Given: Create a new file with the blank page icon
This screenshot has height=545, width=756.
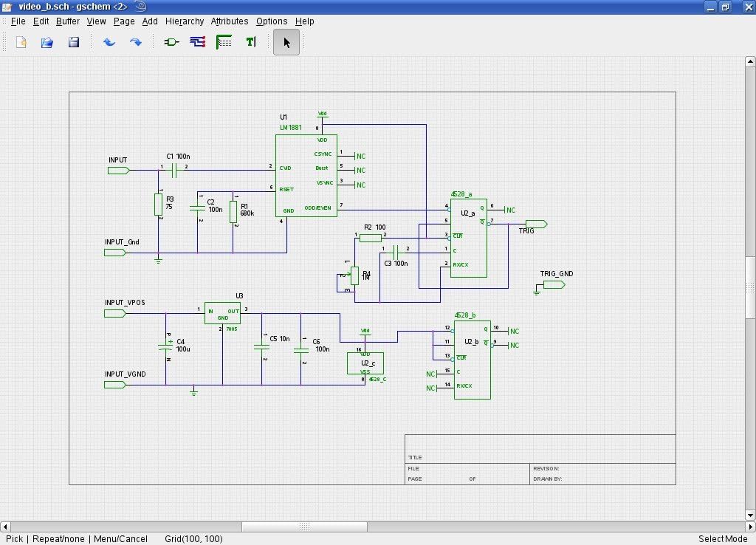Looking at the screenshot, I should point(20,42).
